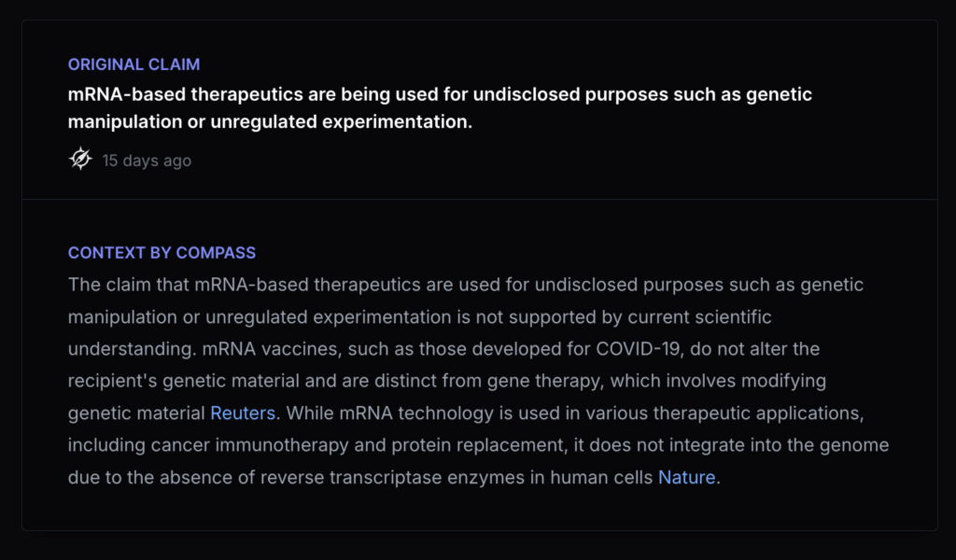Click the CONTEXT BY COMPASS heading
Image resolution: width=956 pixels, height=560 pixels.
(x=162, y=253)
